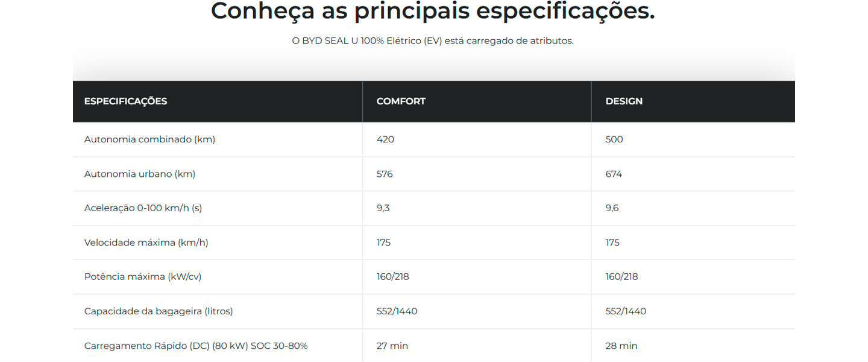The height and width of the screenshot is (362, 868).
Task: Select the Comfort urban range value 576
Action: click(x=385, y=174)
